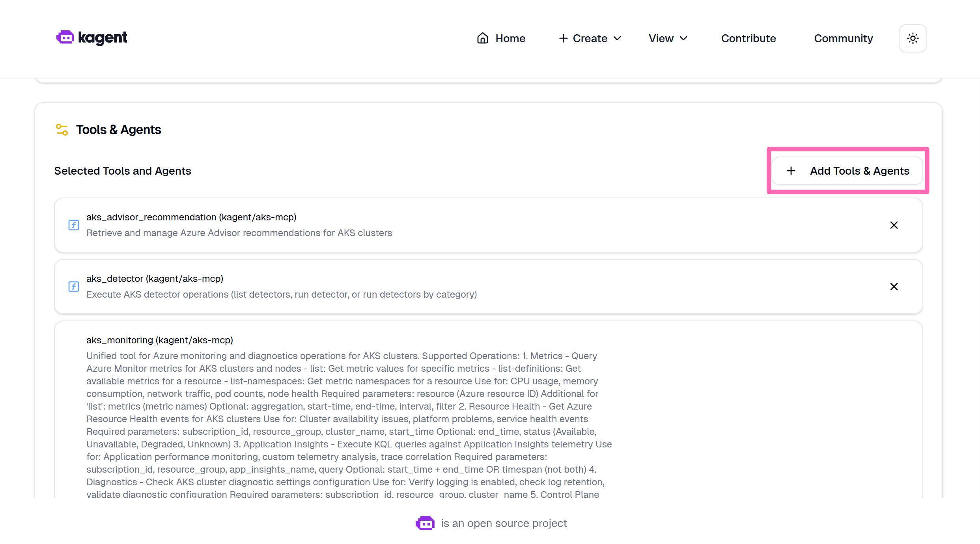Click the open source project footer text
This screenshot has height=544, width=980.
click(x=504, y=523)
